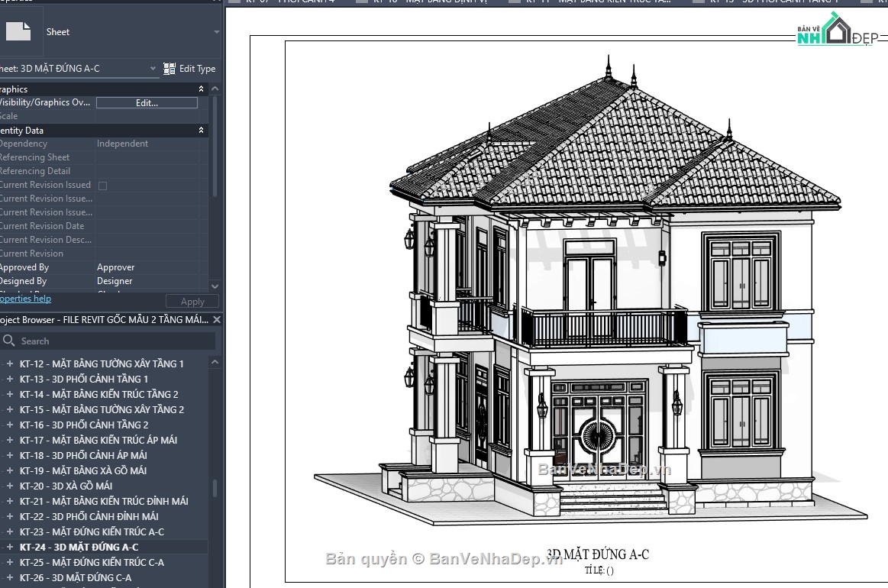Screen dimensions: 888x588
Task: Click the Visibility/Graphics Overrides Edit button
Action: [x=147, y=102]
